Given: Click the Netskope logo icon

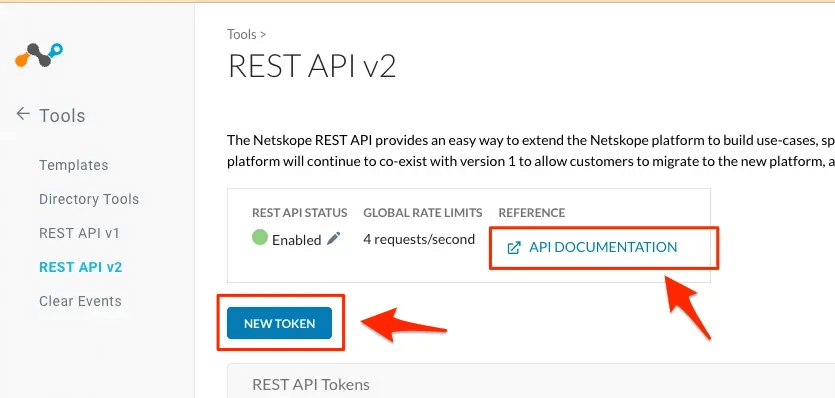Looking at the screenshot, I should [39, 55].
